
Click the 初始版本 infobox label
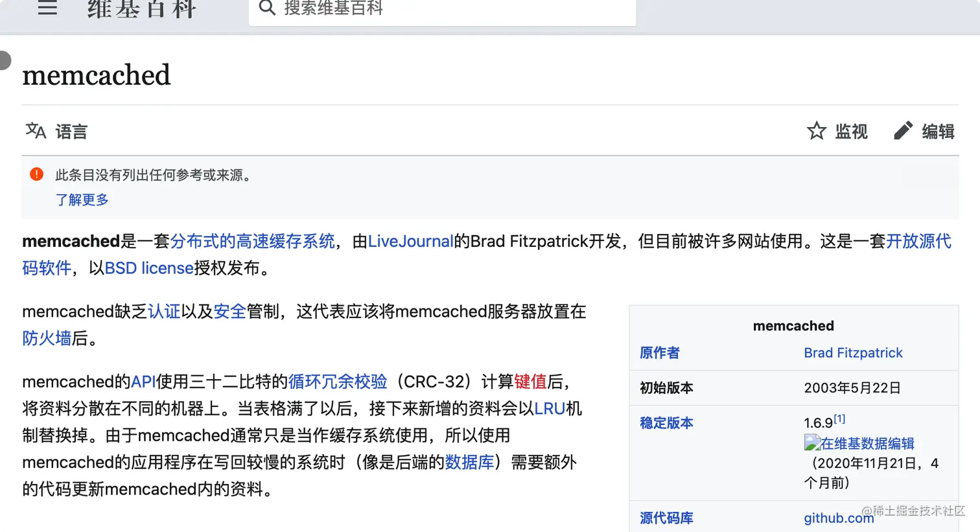tap(666, 387)
